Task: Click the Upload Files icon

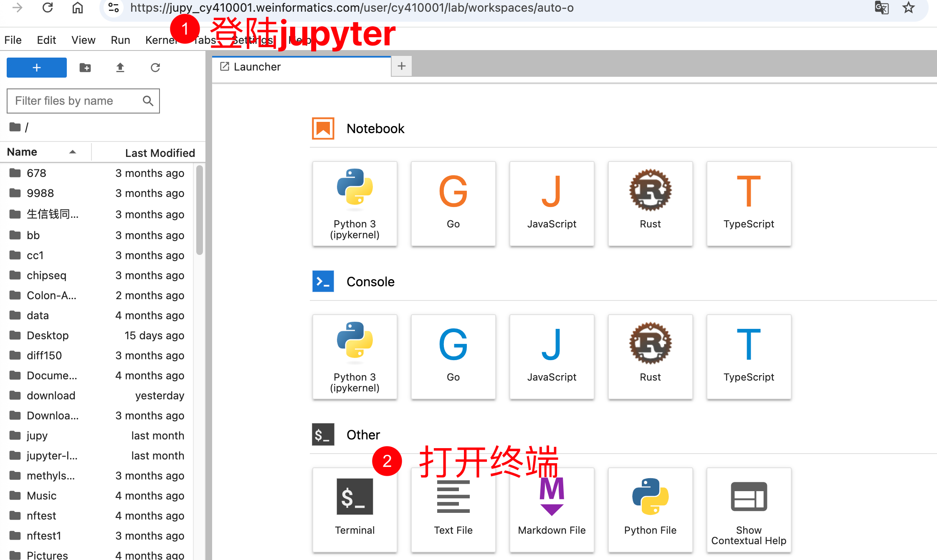Action: (x=120, y=68)
